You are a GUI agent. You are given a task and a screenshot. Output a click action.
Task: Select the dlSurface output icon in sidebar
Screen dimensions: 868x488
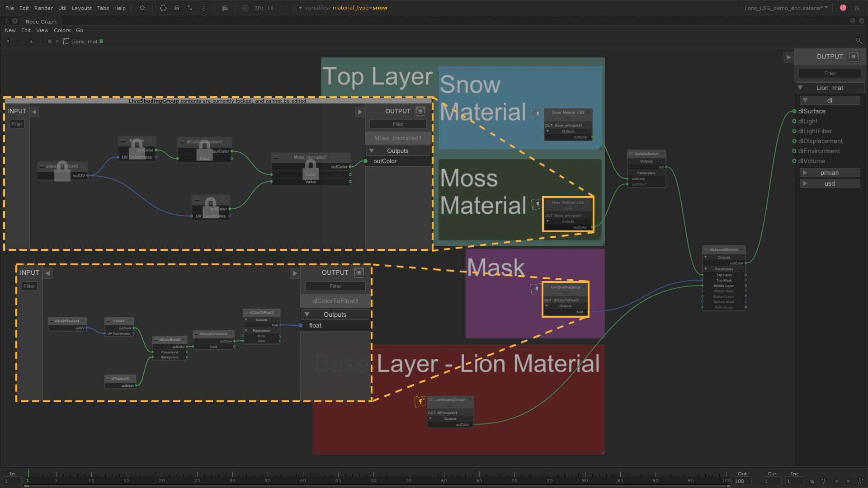(x=793, y=112)
